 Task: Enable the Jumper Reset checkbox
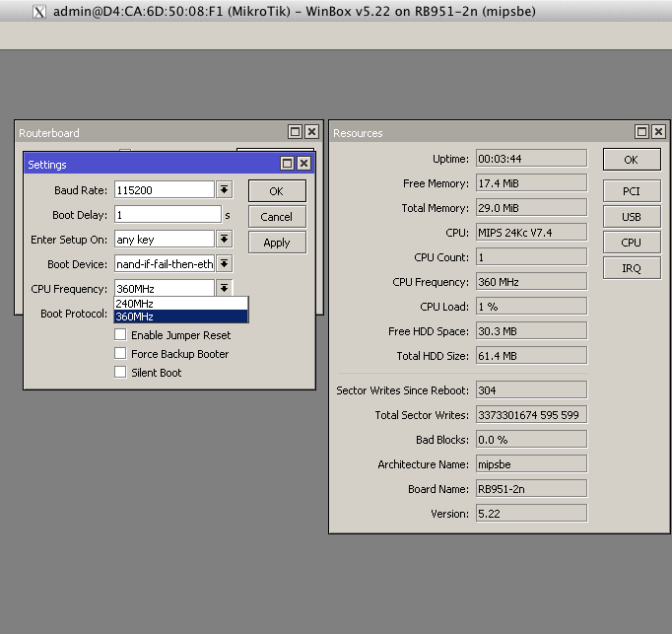click(120, 334)
